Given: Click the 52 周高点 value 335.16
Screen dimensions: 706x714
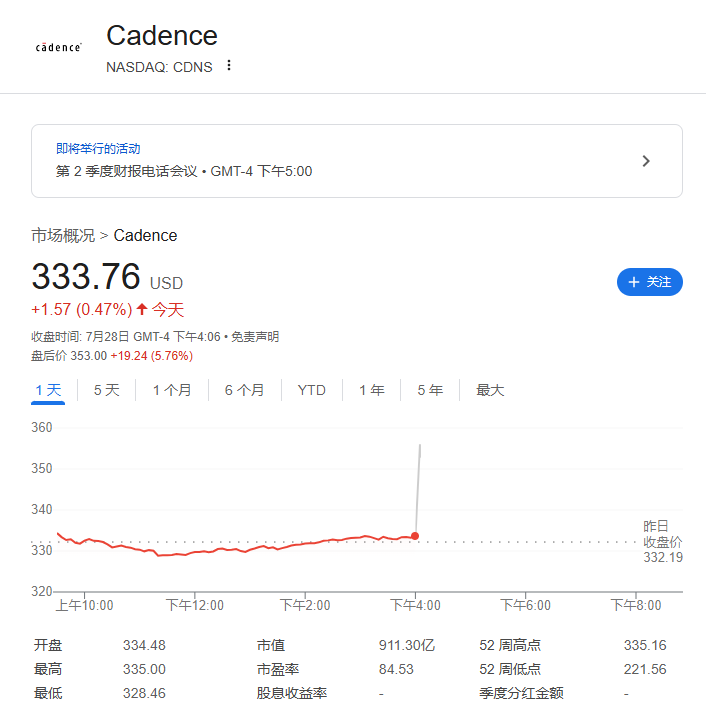Looking at the screenshot, I should pyautogui.click(x=645, y=645).
